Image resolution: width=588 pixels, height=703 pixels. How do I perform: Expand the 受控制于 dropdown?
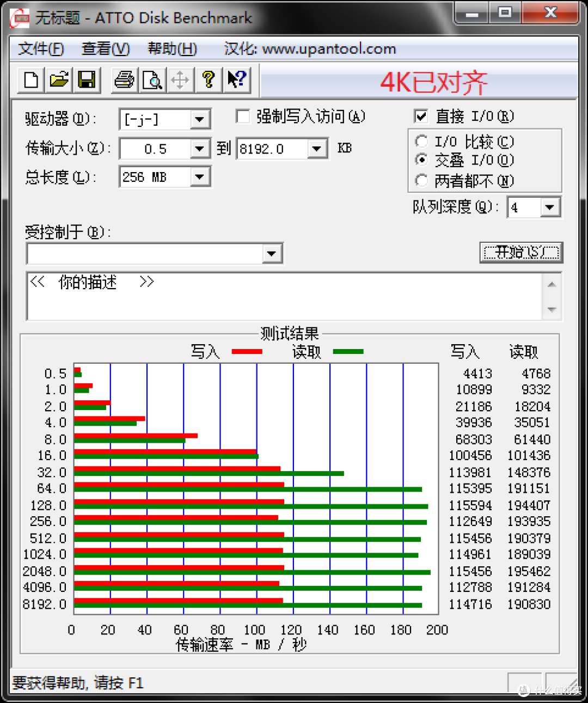272,254
